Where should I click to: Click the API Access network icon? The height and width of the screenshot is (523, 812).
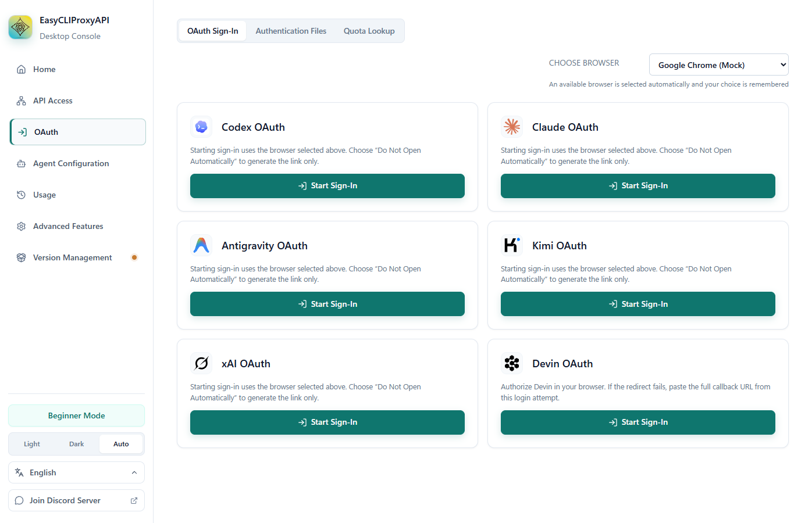click(x=21, y=101)
